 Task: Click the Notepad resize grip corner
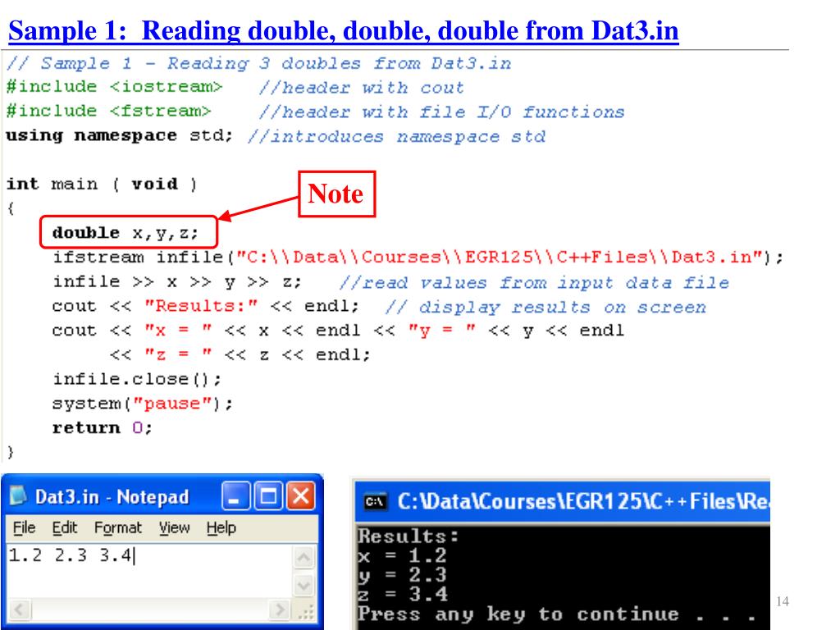[x=305, y=610]
